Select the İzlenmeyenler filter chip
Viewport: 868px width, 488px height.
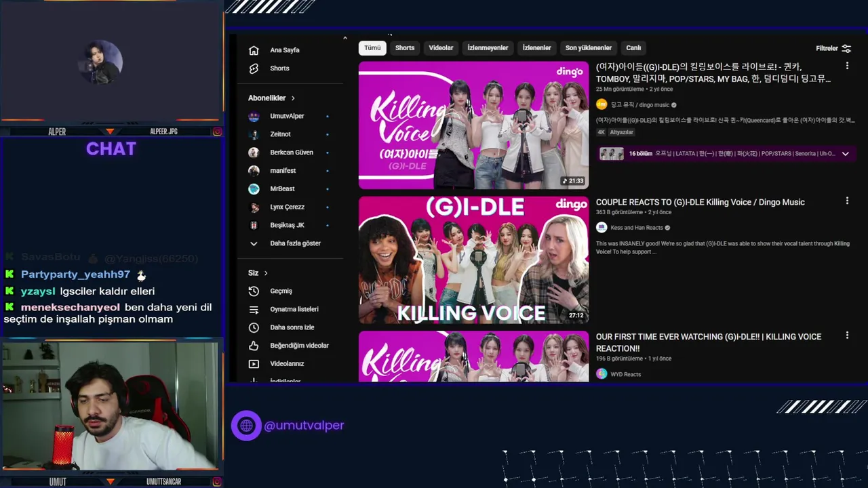tap(488, 48)
